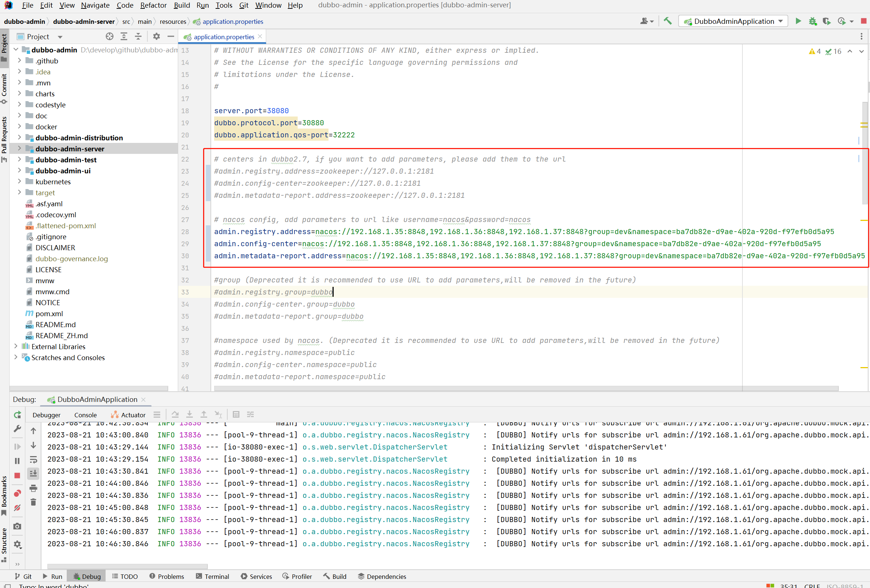View breakpoints in Debug panel
The height and width of the screenshot is (588, 870).
point(17,493)
